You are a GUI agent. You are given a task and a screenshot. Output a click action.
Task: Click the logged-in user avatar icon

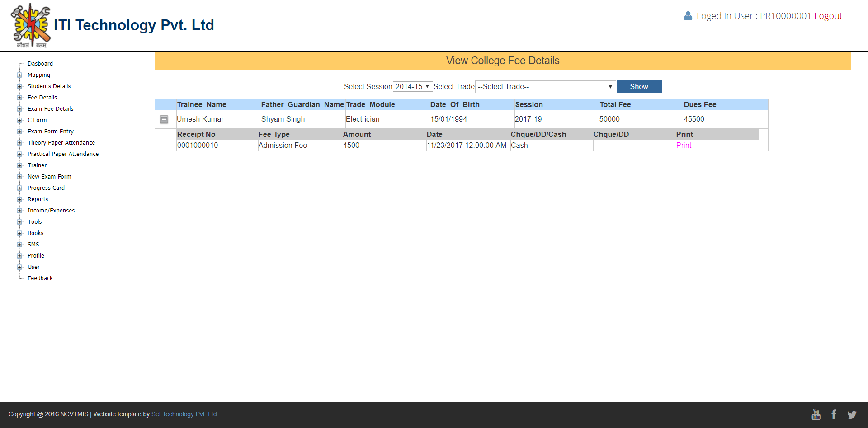(x=688, y=16)
